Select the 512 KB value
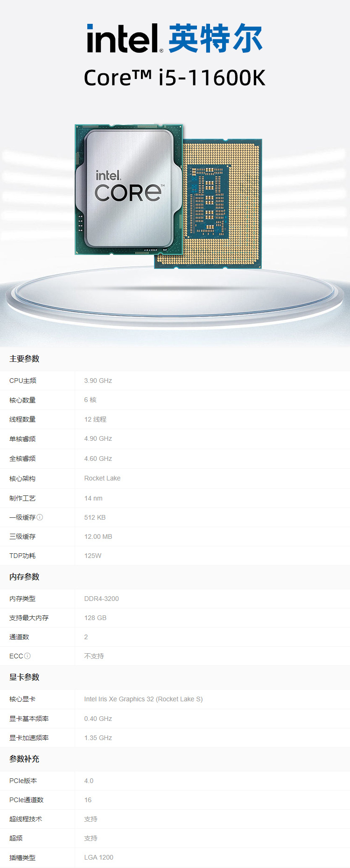This screenshot has width=350, height=868. coord(95,517)
